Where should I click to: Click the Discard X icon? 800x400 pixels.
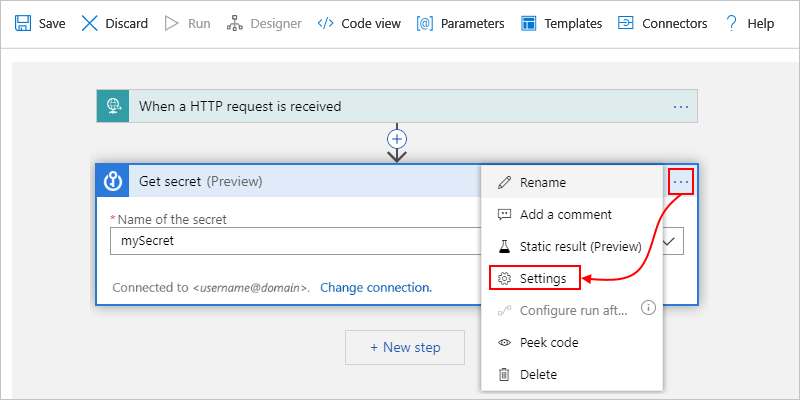coord(90,23)
